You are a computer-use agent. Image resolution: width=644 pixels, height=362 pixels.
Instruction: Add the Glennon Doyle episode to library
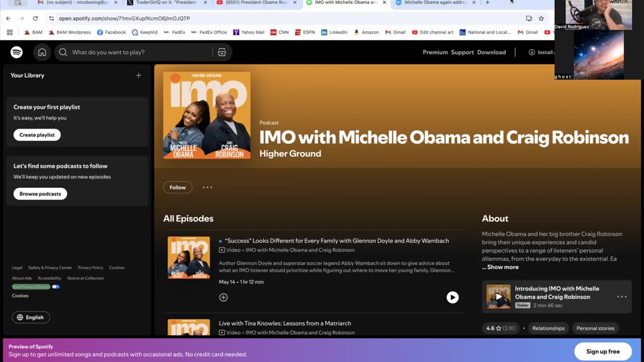[x=223, y=297]
